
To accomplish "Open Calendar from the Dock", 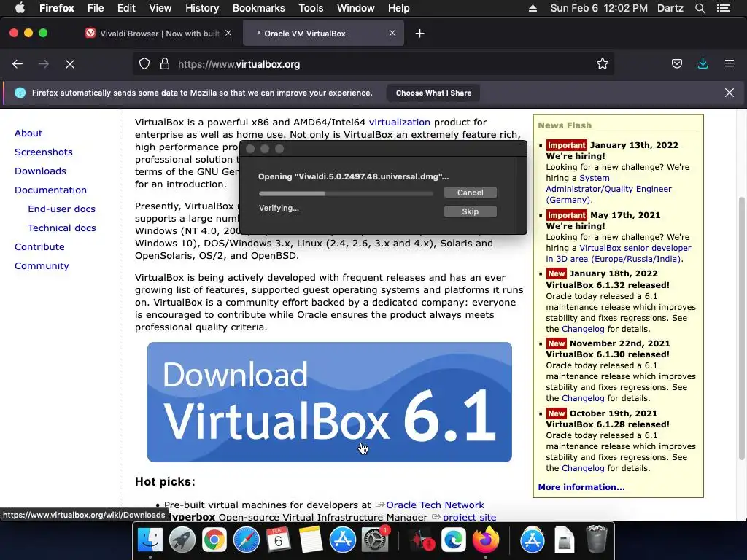I will [278, 540].
